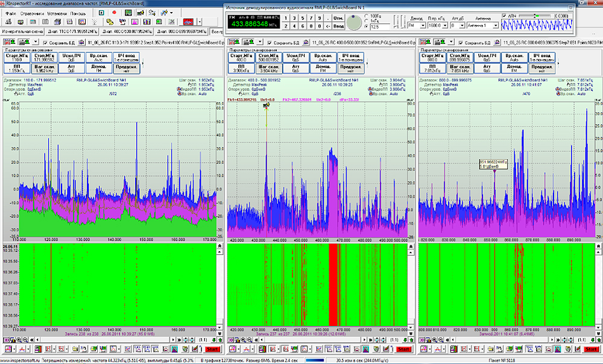
Task: Switch to the Диап. 400.0-500.001952МГц tab
Action: (x=127, y=31)
